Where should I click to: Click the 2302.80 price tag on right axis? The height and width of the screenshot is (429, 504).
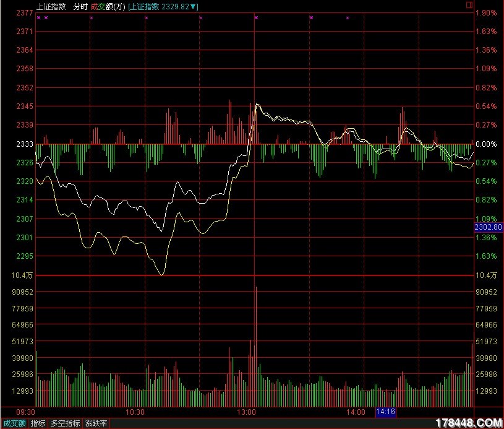pos(488,227)
